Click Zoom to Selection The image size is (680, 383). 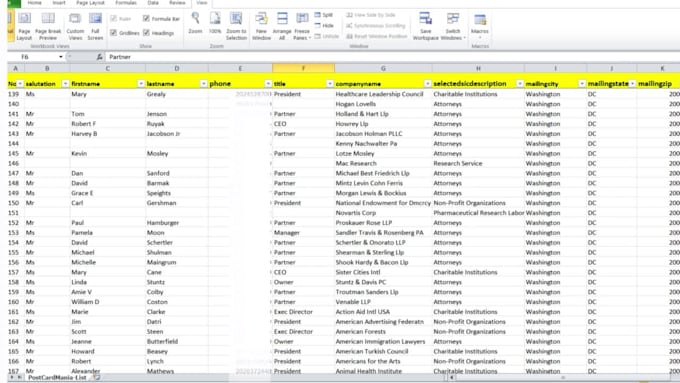(236, 26)
